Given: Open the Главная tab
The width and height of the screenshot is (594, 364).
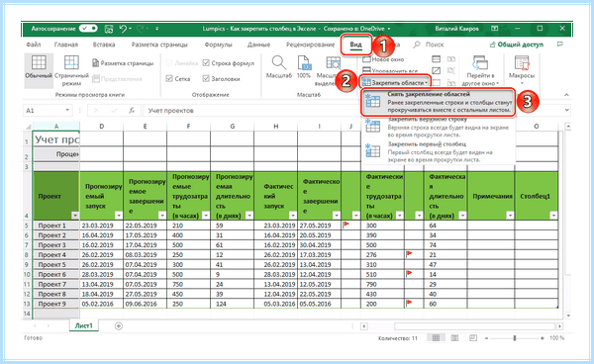Looking at the screenshot, I should [66, 45].
